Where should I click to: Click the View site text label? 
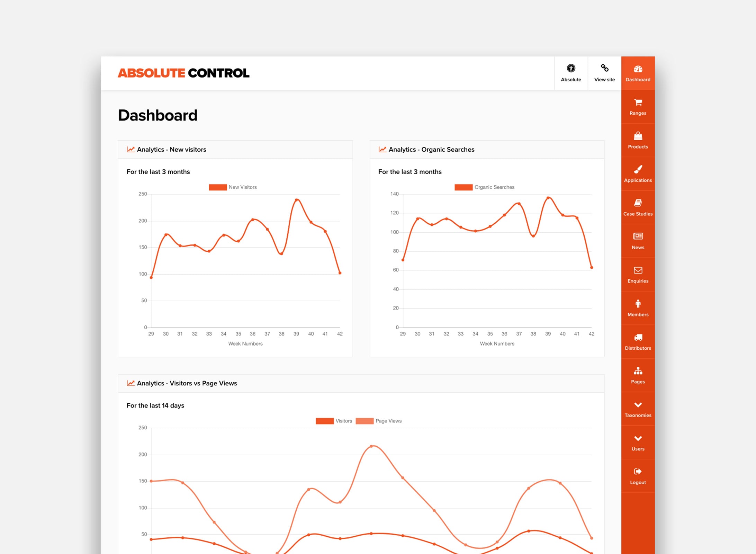pyautogui.click(x=604, y=80)
